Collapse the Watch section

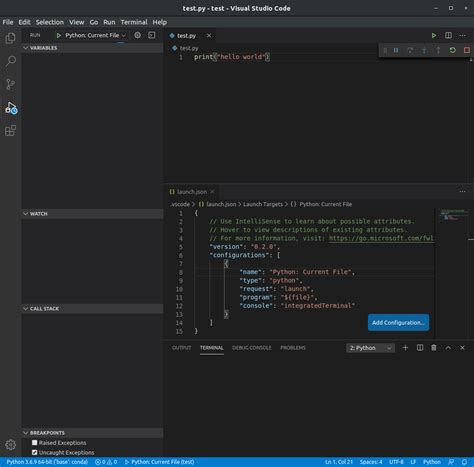pos(92,214)
